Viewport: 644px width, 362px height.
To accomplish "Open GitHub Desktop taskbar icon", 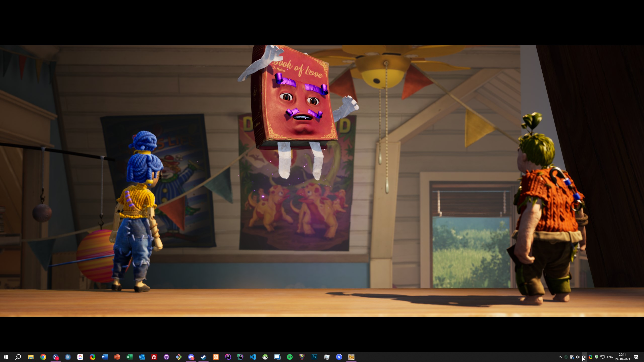I will coord(167,357).
